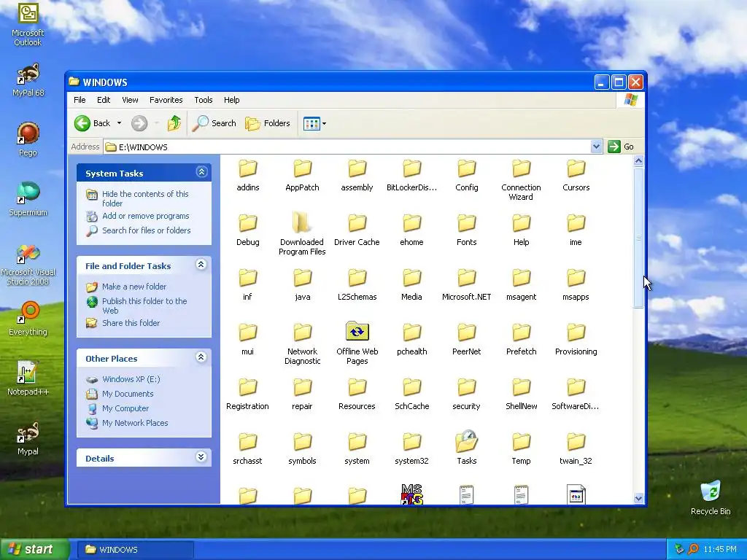This screenshot has width=747, height=560.
Task: Open the File menu
Action: [x=80, y=100]
